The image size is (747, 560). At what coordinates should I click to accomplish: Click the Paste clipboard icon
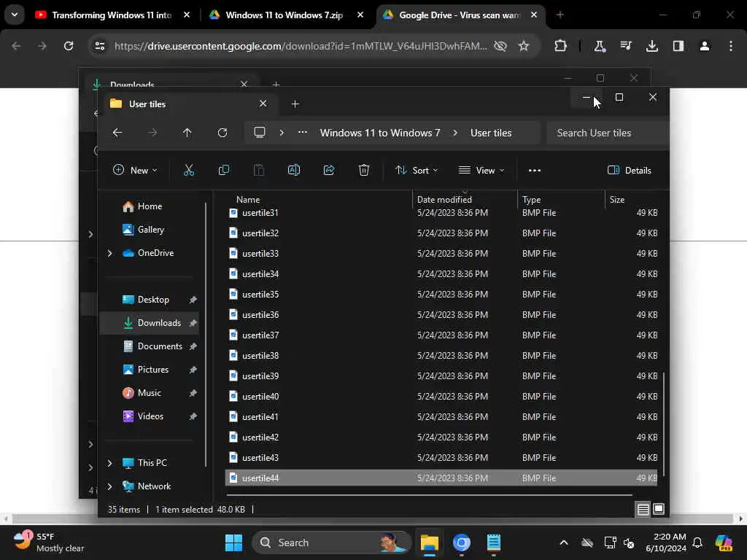point(259,170)
